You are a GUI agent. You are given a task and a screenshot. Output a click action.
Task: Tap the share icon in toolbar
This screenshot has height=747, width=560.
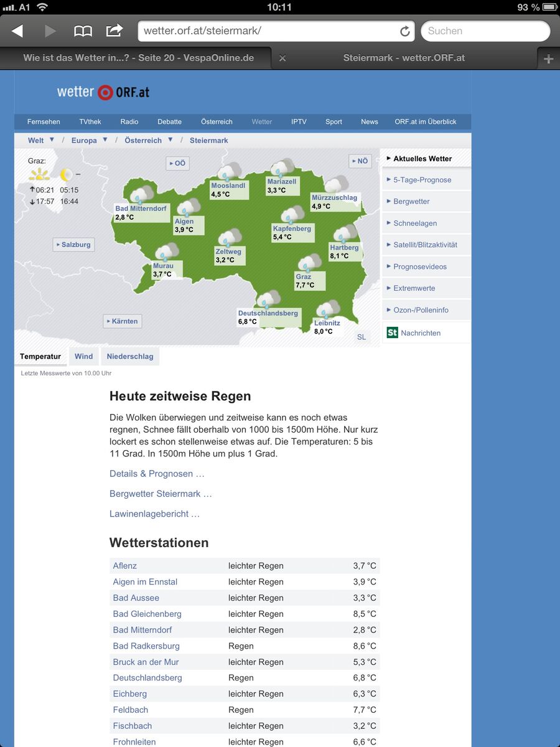[114, 31]
